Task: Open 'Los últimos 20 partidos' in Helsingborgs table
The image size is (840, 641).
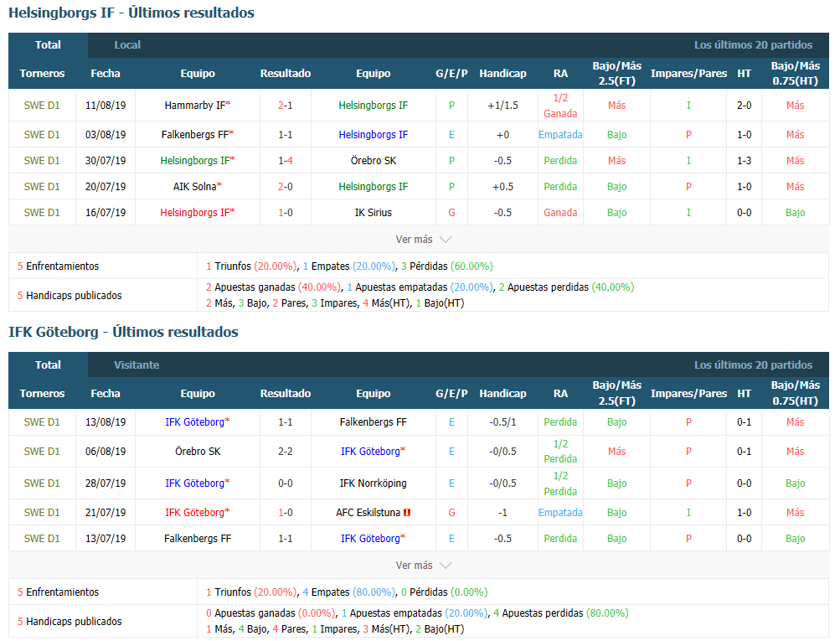Action: click(753, 45)
